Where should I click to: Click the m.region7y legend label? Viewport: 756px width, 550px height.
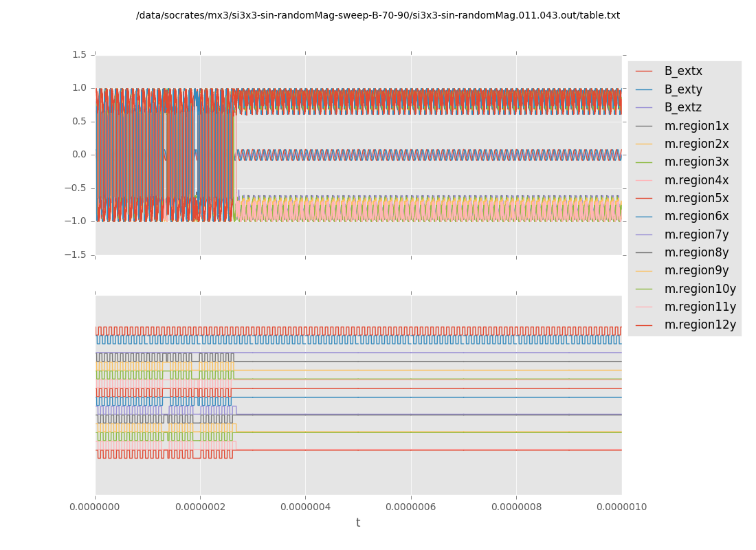pyautogui.click(x=696, y=234)
